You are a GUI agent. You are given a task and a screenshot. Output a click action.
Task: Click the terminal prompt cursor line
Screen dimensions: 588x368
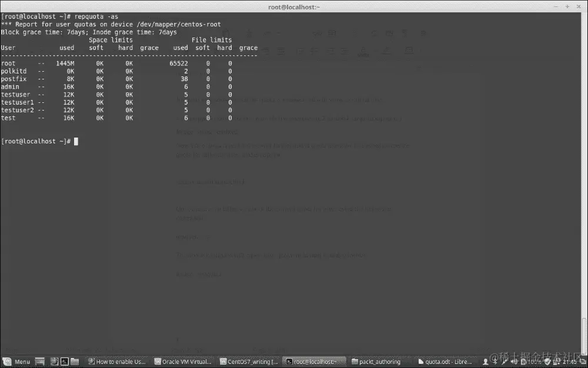(x=39, y=141)
